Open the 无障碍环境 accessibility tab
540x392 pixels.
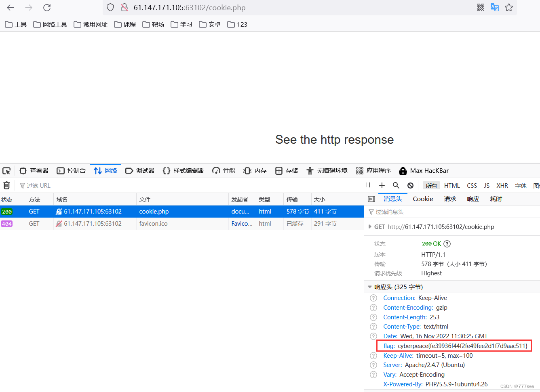tap(327, 171)
